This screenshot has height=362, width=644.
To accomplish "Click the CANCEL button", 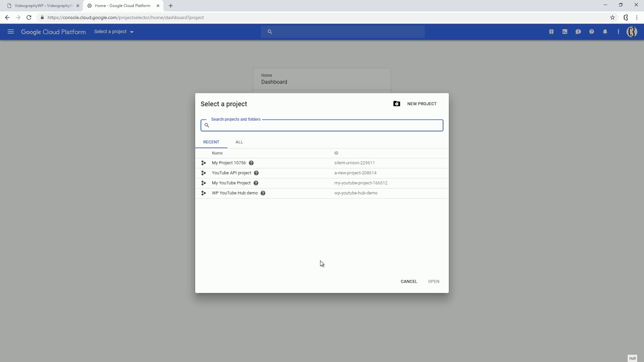I will pyautogui.click(x=409, y=282).
